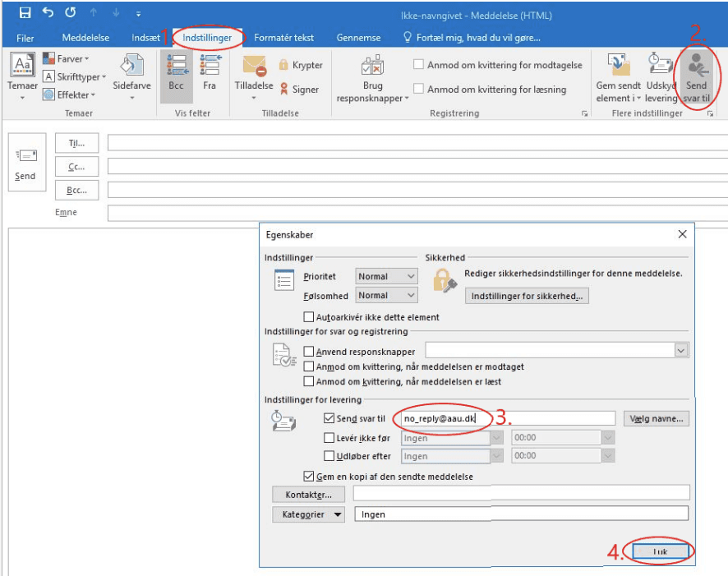Expand the Kategorier dropdown button
The image size is (728, 576).
[309, 514]
